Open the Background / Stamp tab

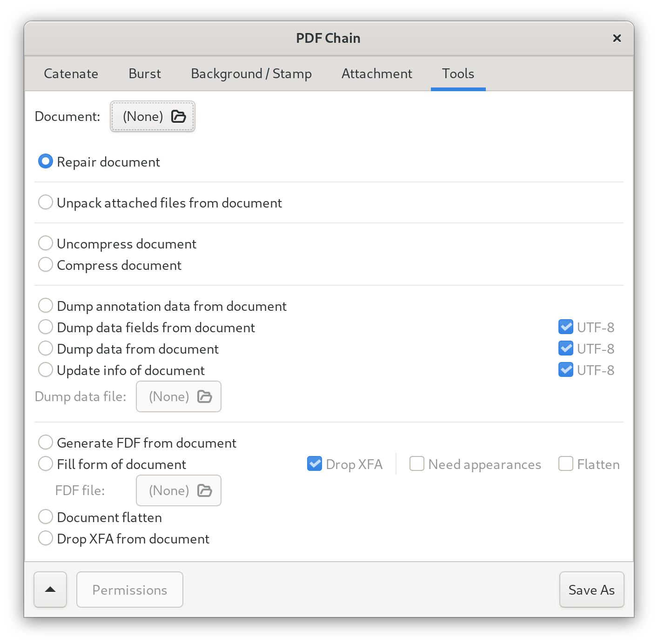[x=251, y=74]
